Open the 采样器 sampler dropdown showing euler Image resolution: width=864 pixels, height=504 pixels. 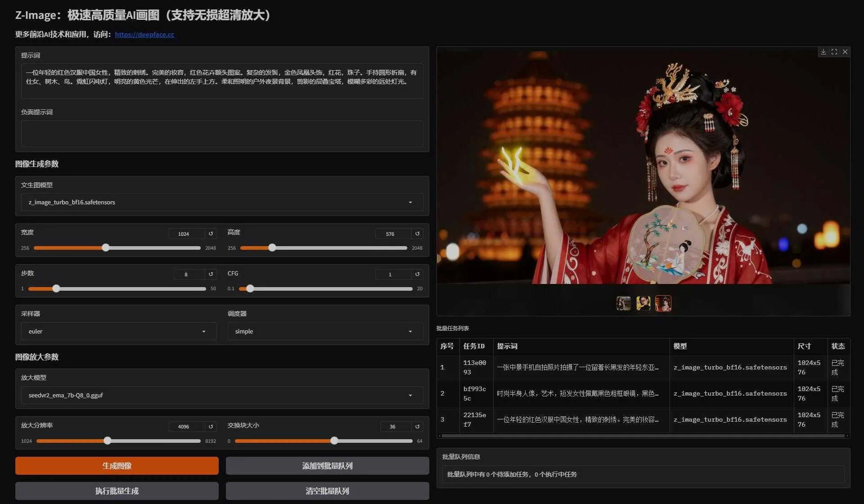point(118,331)
